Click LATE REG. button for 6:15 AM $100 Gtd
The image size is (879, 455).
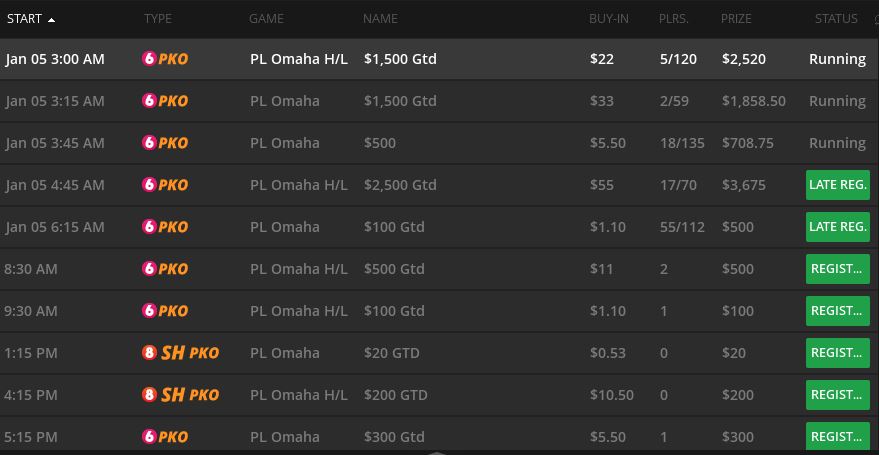point(838,227)
